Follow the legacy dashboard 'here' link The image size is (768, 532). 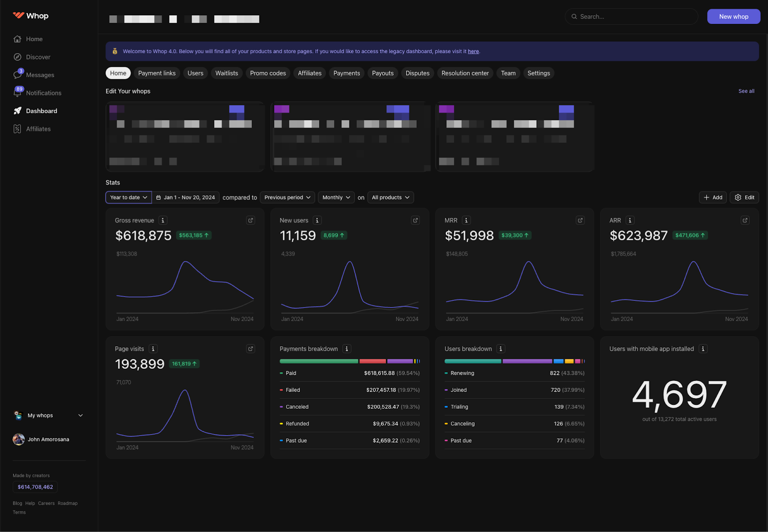coord(473,51)
